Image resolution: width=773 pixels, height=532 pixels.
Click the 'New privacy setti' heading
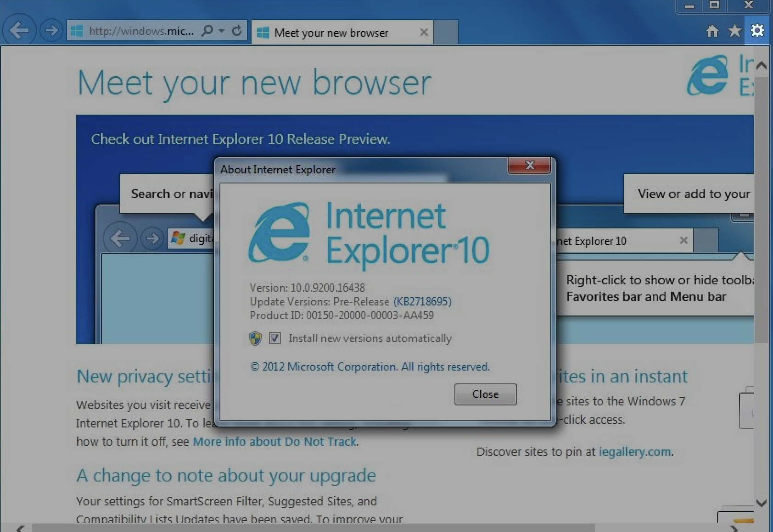tap(145, 377)
